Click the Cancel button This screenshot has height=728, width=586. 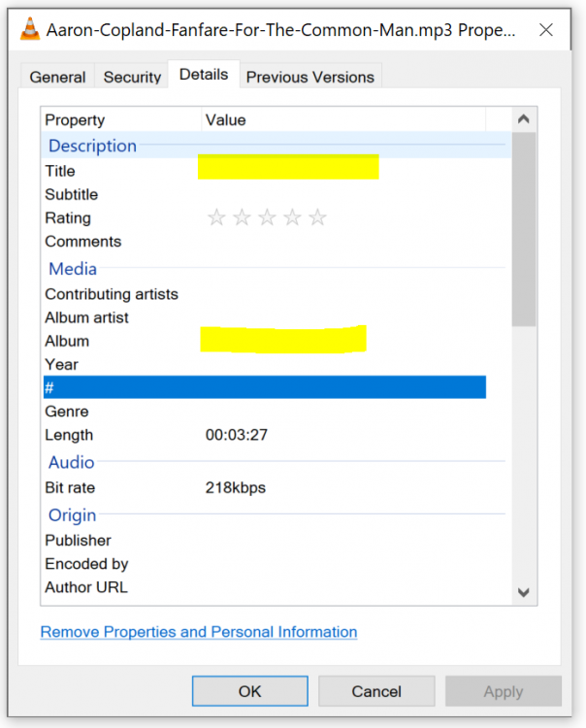point(376,691)
